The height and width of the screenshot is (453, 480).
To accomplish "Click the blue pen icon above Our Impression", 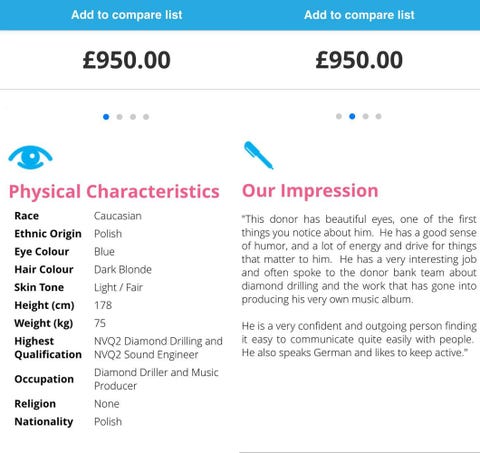I will [259, 155].
